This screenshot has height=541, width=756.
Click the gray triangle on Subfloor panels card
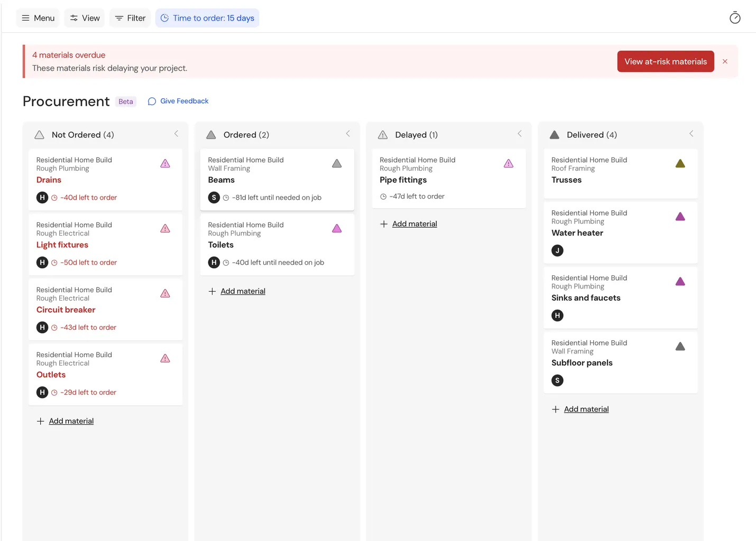tap(680, 347)
